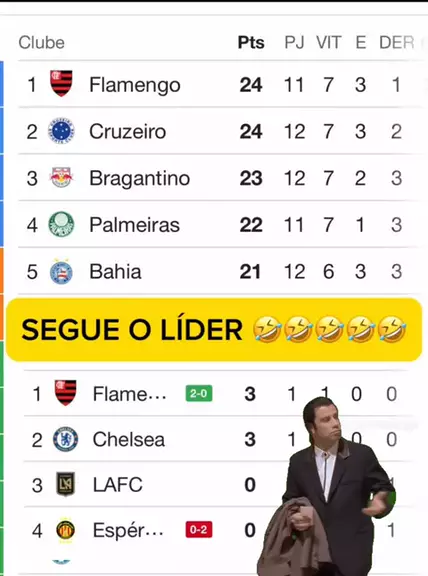Open the red 0-2 result badge
The height and width of the screenshot is (576, 428).
tap(199, 530)
